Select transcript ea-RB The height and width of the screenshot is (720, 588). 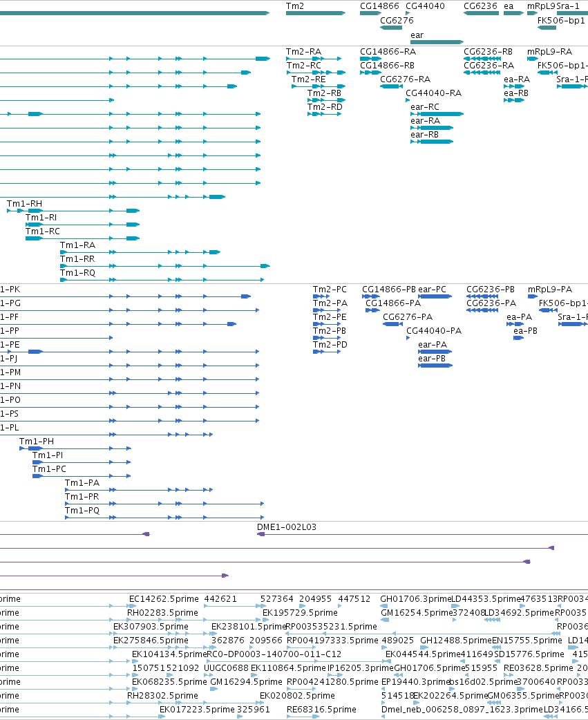click(514, 100)
